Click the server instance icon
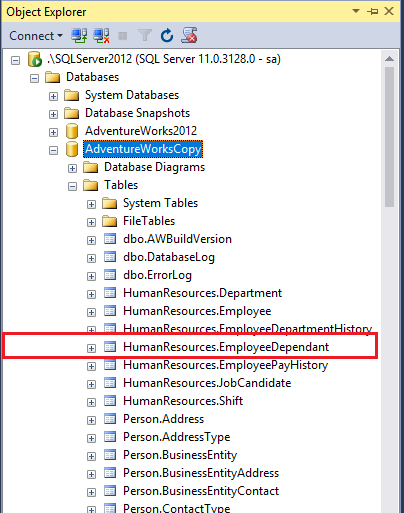 pos(35,59)
